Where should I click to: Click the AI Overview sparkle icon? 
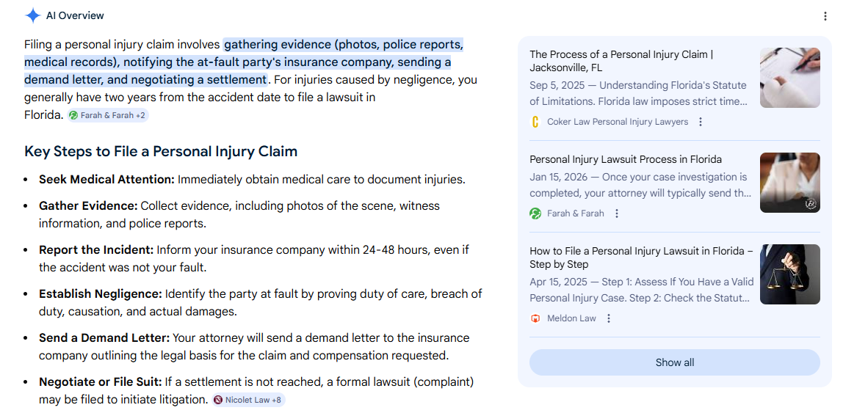(x=32, y=15)
